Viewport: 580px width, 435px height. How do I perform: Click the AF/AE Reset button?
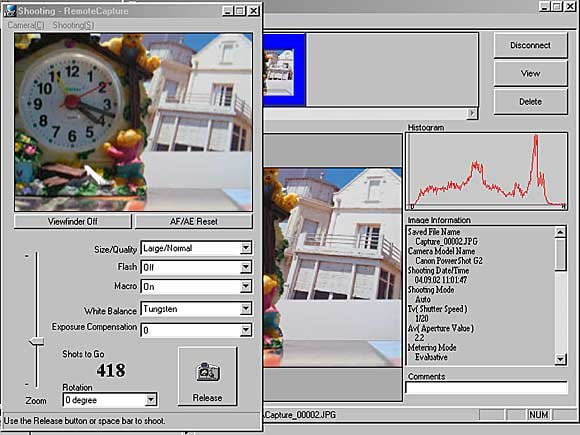coord(193,222)
